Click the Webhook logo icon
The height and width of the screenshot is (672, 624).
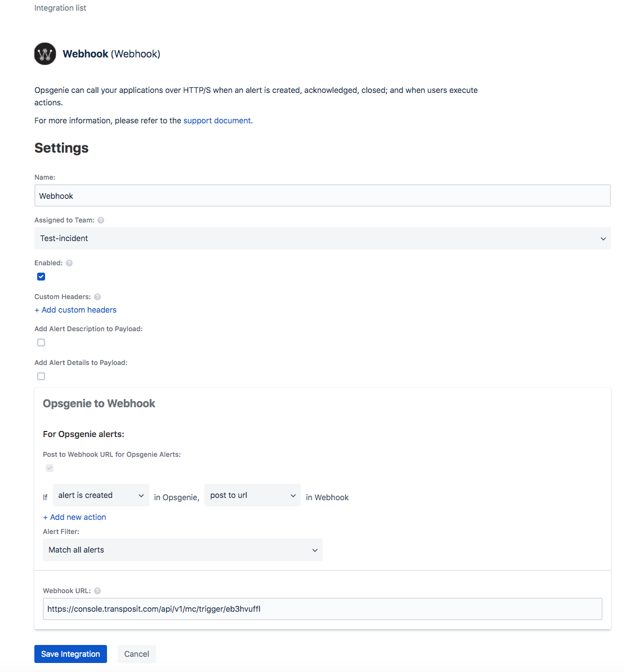pyautogui.click(x=45, y=54)
